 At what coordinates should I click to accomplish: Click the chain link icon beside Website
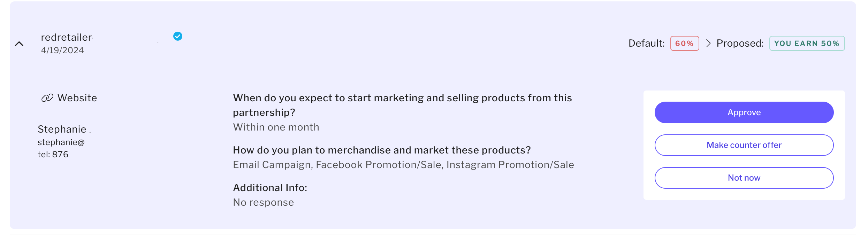click(x=47, y=98)
